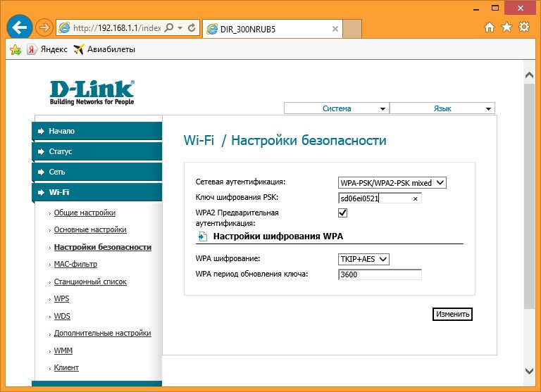The image size is (541, 392).
Task: Select the Статус menu section
Action: coord(97,151)
